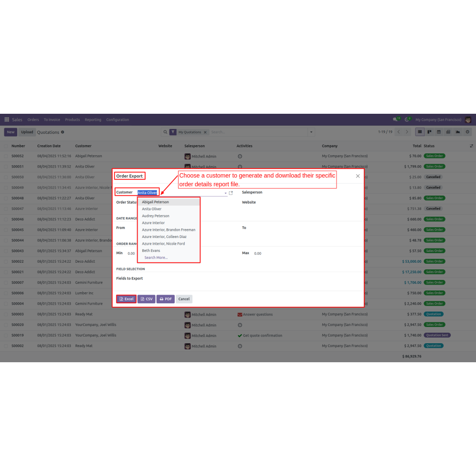
Task: Switch to kanban view icon
Action: (429, 132)
